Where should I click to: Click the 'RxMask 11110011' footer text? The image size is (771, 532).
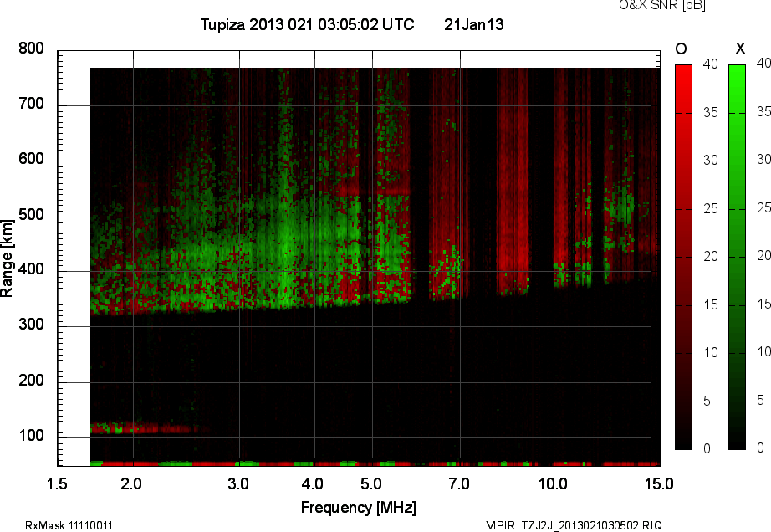(x=69, y=525)
